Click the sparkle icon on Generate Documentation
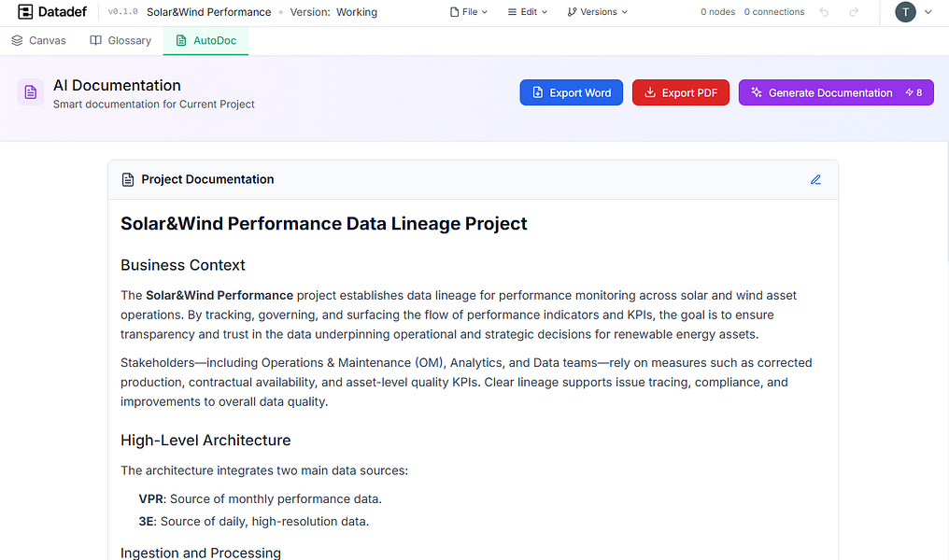The width and height of the screenshot is (949, 560). [x=757, y=92]
